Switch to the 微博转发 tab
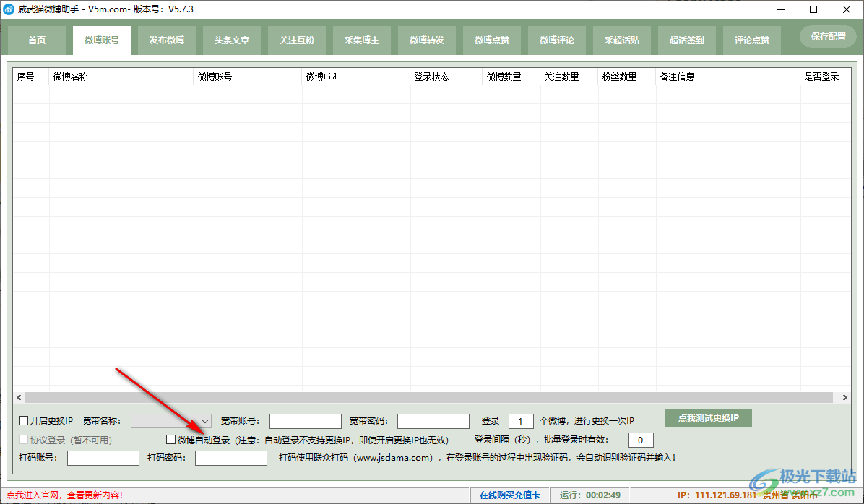864x504 pixels. [x=427, y=40]
